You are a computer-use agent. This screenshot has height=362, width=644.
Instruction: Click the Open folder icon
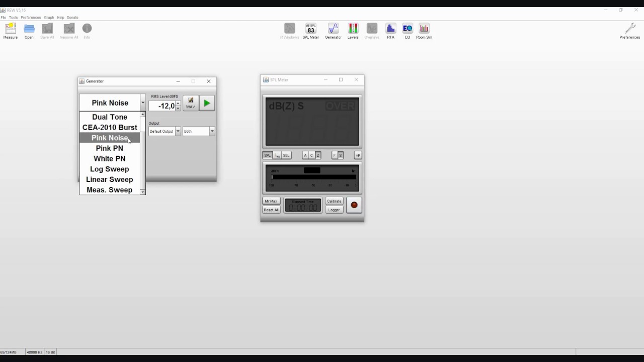pos(29,31)
